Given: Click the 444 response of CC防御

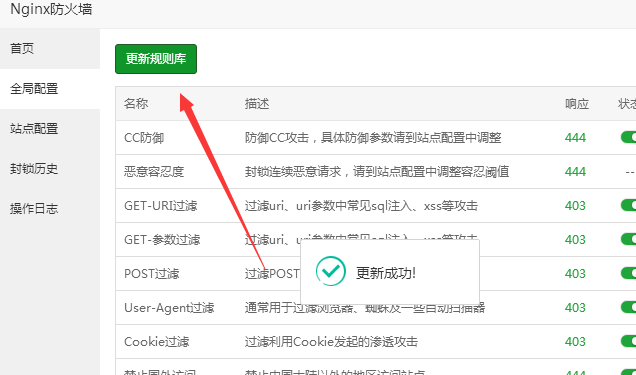Looking at the screenshot, I should pos(575,138).
